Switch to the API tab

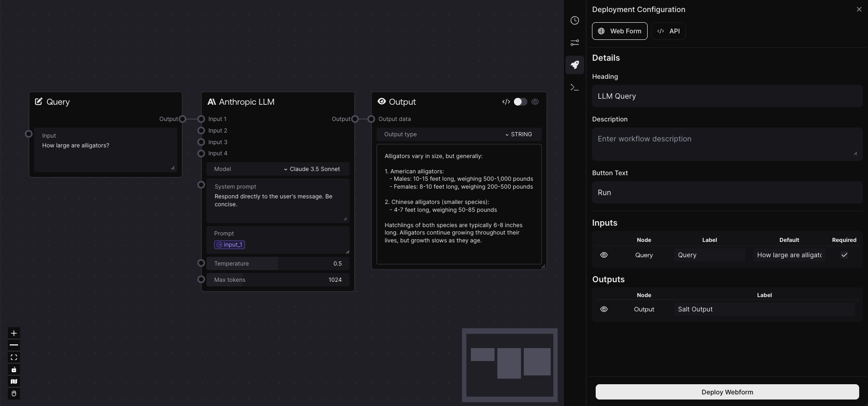[668, 31]
